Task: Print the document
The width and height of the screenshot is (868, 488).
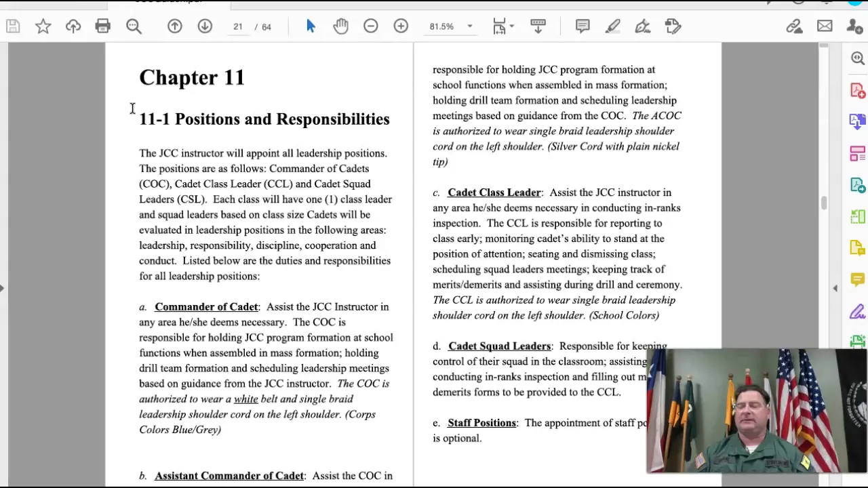Action: point(103,26)
